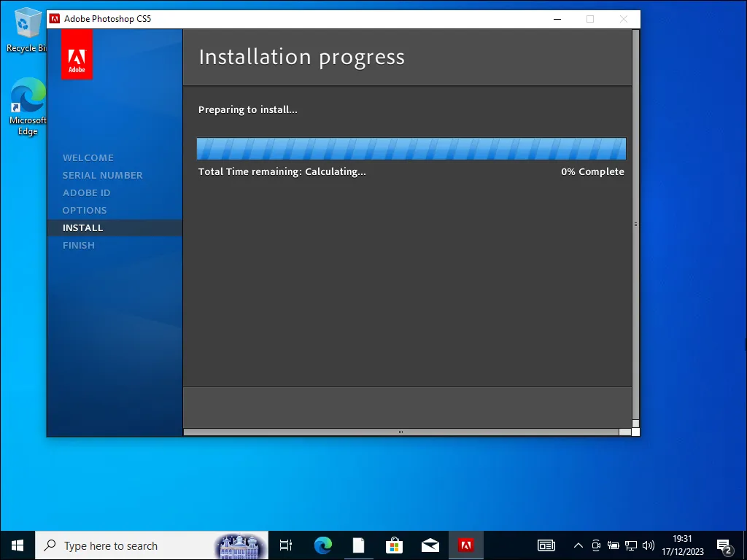
Task: Open the notification center icon
Action: pyautogui.click(x=724, y=545)
